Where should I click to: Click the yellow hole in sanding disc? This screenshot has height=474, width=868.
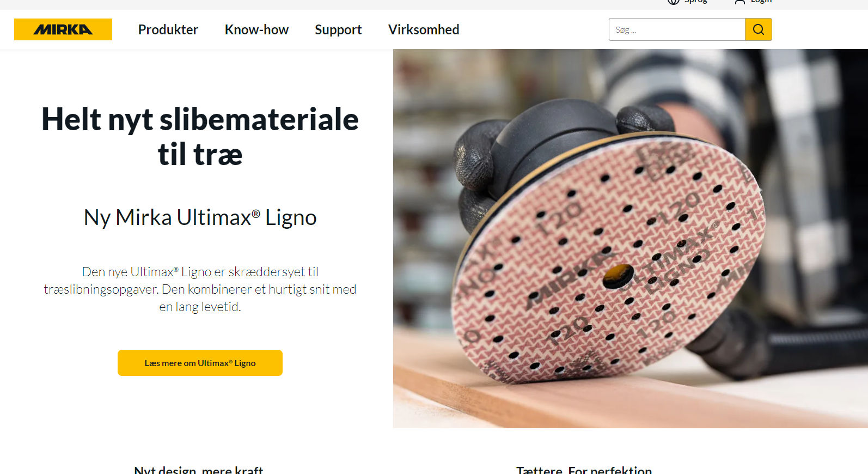[x=618, y=277]
